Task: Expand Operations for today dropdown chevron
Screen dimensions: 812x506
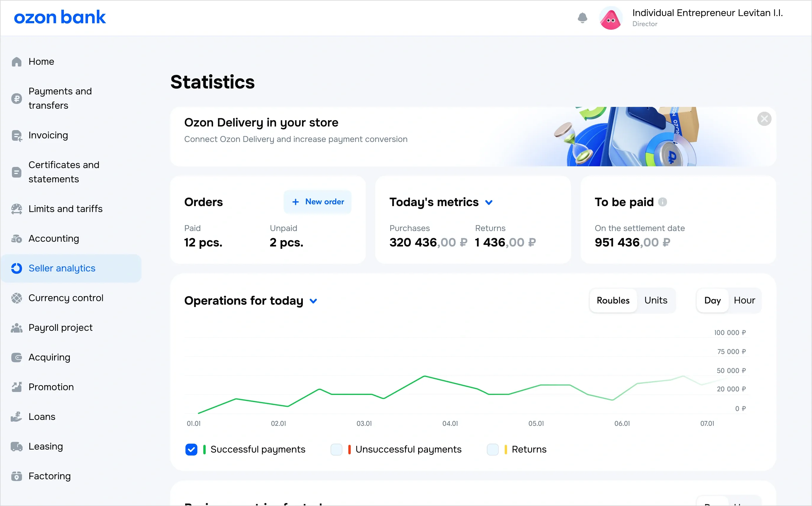Action: click(x=313, y=301)
